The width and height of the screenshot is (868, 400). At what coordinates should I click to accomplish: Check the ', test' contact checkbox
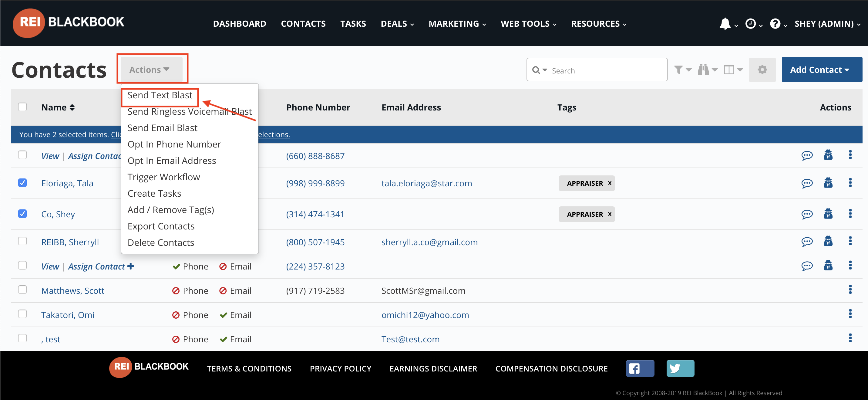(x=22, y=338)
